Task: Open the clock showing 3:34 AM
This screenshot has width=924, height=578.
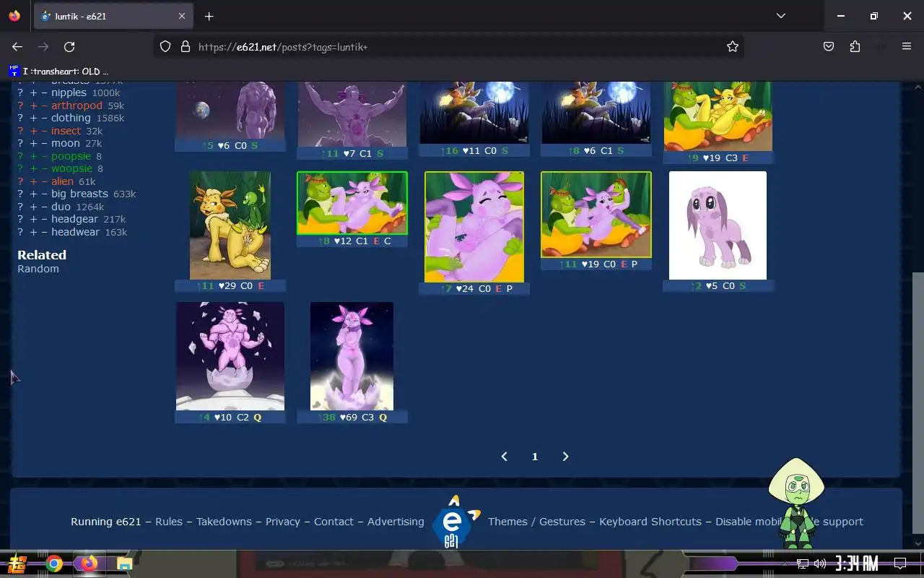Action: point(856,564)
